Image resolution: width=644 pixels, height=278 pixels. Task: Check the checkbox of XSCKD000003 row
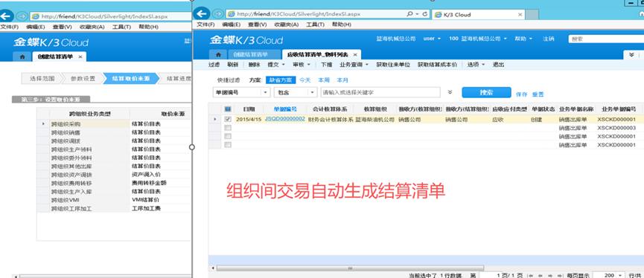click(x=228, y=128)
